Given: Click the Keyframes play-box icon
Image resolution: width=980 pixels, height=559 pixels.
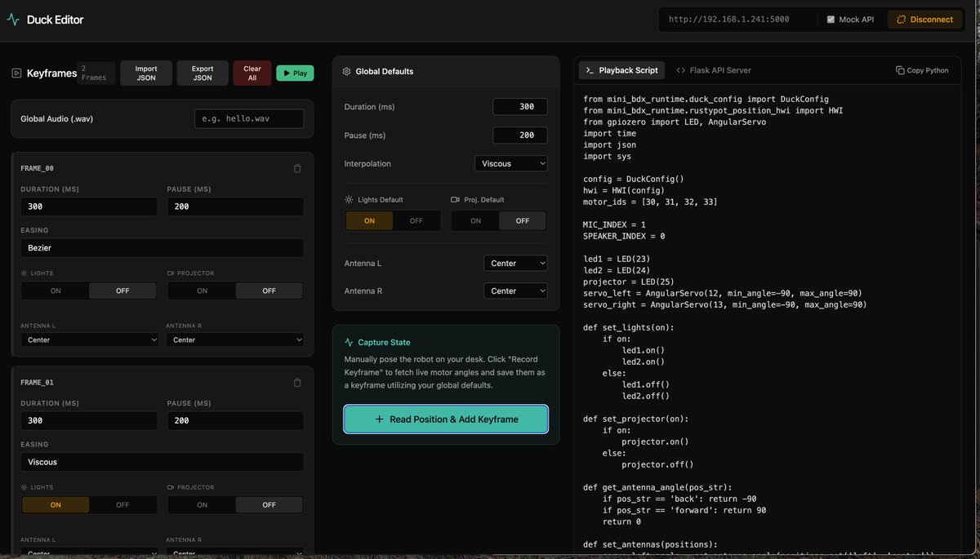Looking at the screenshot, I should (x=16, y=73).
